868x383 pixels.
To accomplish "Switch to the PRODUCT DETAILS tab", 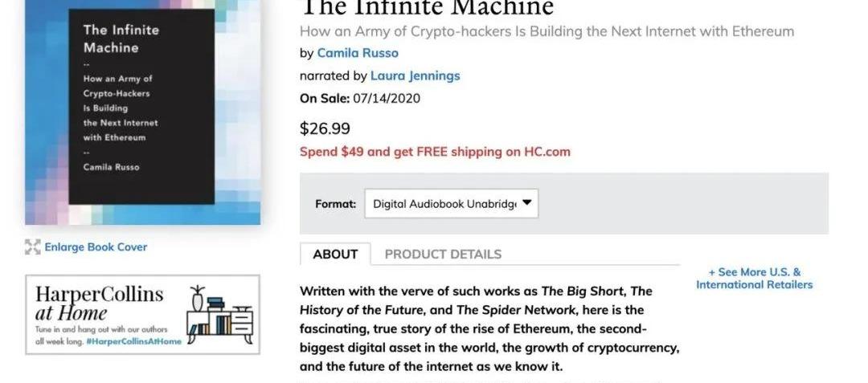I will 443,255.
